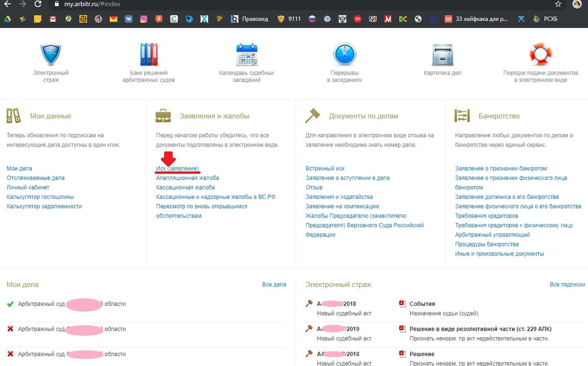Select Встречный иск link

tap(325, 169)
